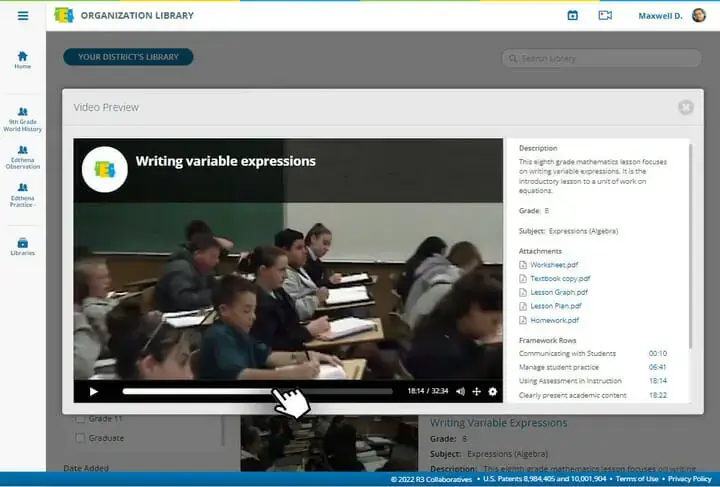The image size is (720, 487).
Task: Open Textbook copy.pdf attachment
Action: click(x=560, y=279)
